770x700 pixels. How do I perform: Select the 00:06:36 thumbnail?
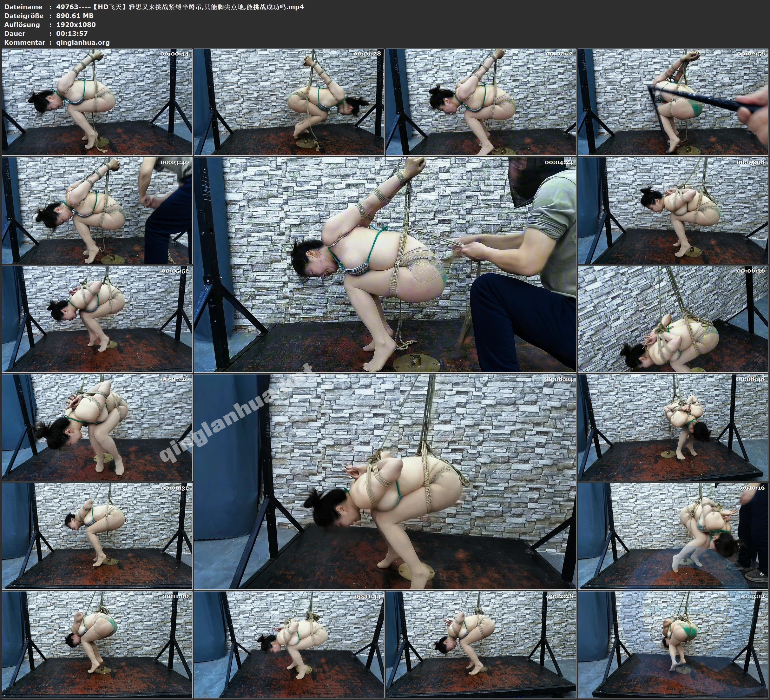point(673,319)
